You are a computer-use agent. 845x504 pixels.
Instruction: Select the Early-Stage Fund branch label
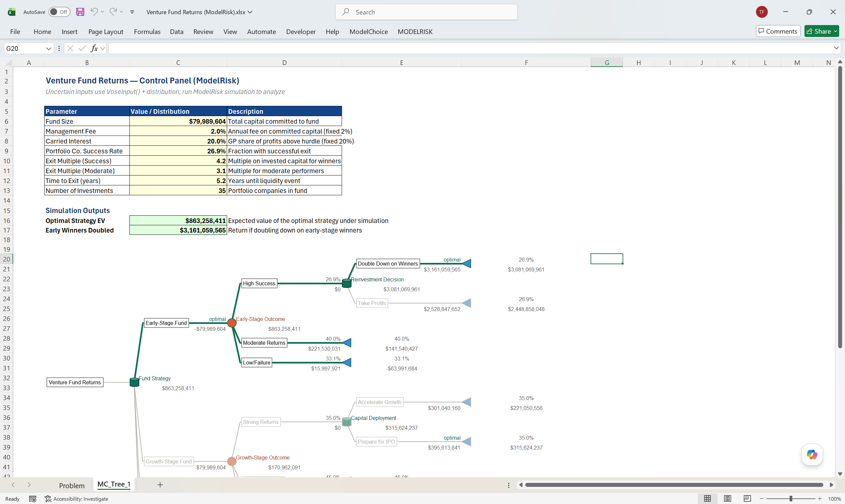pyautogui.click(x=166, y=323)
